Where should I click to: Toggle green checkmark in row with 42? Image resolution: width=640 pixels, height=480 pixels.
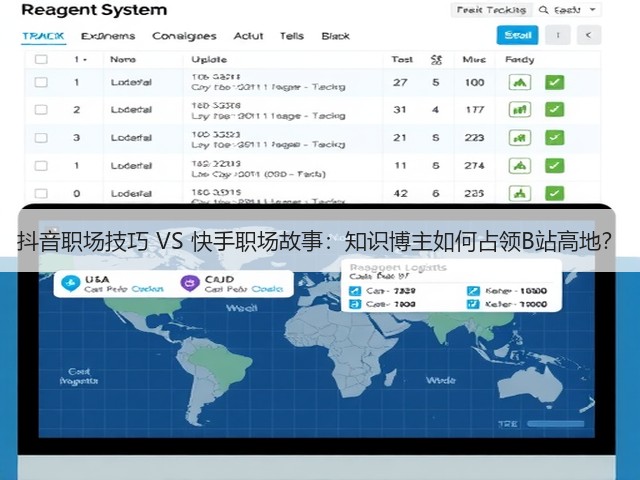(555, 193)
